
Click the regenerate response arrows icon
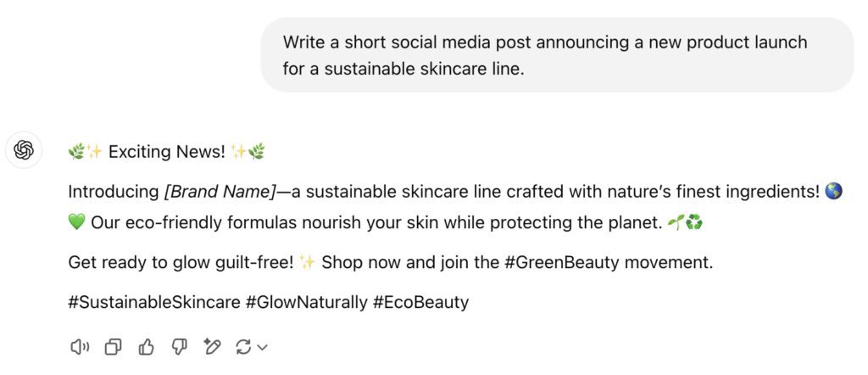[x=244, y=346]
